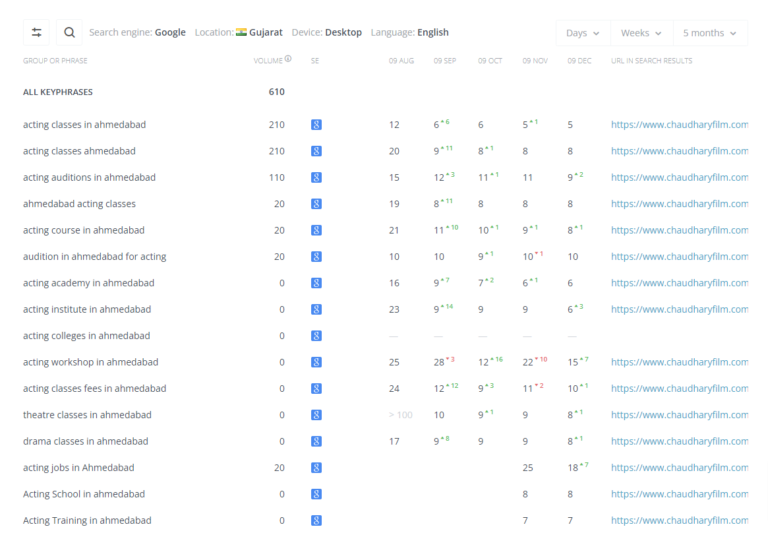Sort by the Volume column header
The height and width of the screenshot is (533, 768).
[268, 61]
